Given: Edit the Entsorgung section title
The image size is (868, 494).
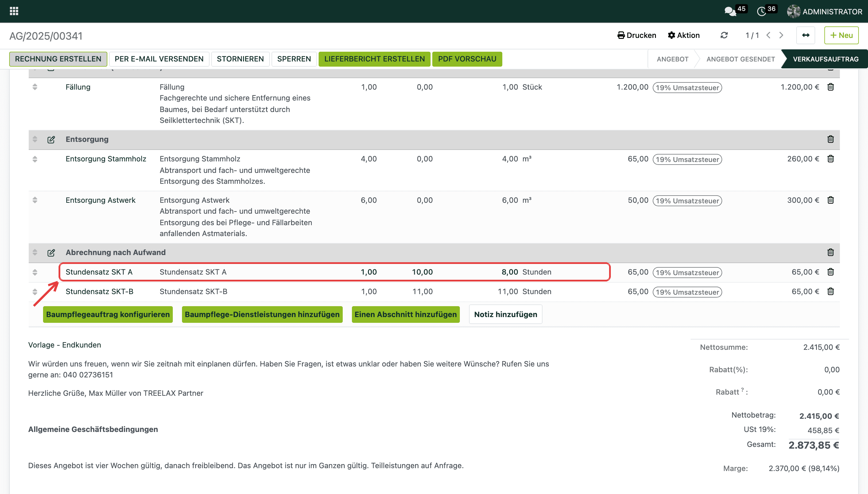Looking at the screenshot, I should tap(51, 140).
